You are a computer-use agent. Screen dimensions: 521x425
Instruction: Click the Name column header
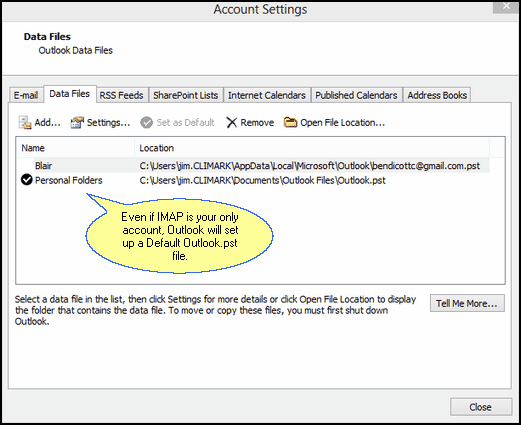76,148
